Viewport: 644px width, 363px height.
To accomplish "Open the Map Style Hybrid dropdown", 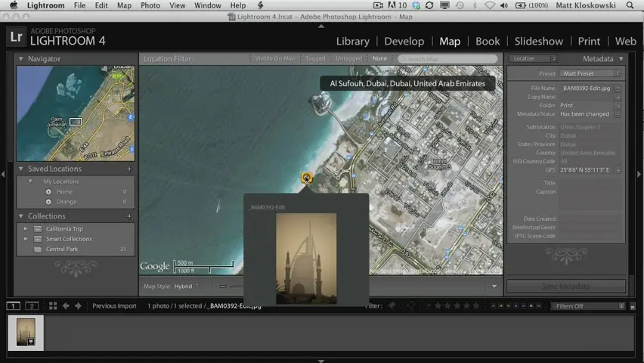I will pos(187,286).
